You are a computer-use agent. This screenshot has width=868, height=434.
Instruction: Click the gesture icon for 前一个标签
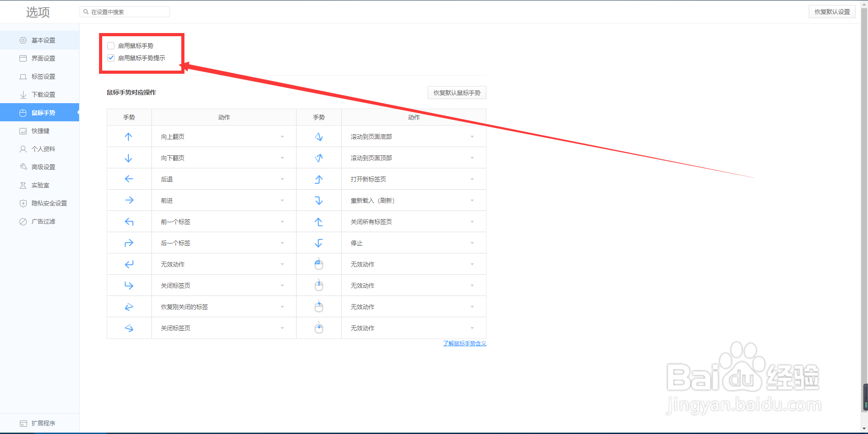tap(129, 222)
